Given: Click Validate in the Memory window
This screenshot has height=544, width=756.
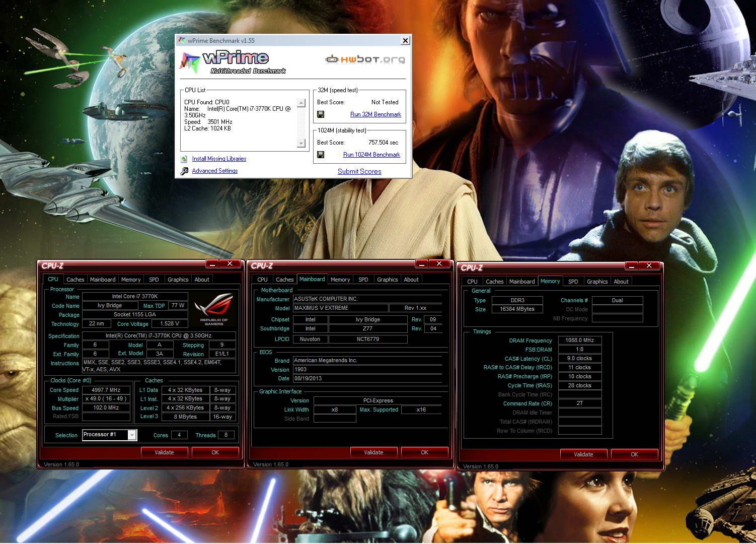Looking at the screenshot, I should pyautogui.click(x=583, y=454).
